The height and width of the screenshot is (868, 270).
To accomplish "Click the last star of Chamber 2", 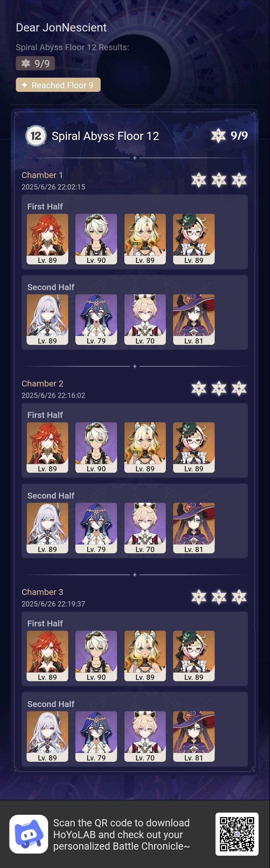I will (x=239, y=388).
